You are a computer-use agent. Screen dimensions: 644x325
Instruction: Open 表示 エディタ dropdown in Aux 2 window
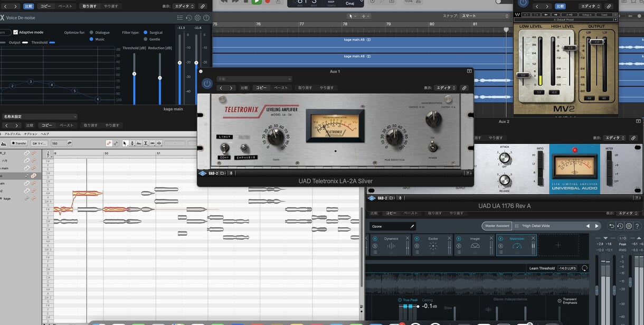[615, 138]
